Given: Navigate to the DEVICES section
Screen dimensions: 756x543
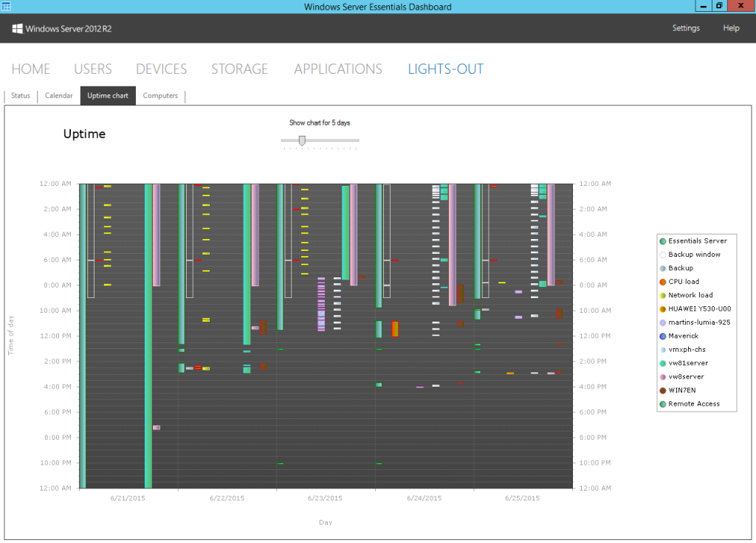Looking at the screenshot, I should tap(161, 69).
